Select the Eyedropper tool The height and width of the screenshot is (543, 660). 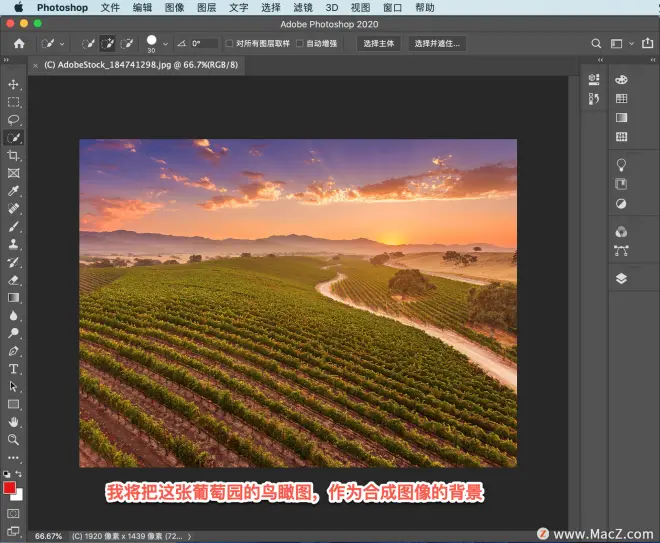[x=13, y=191]
